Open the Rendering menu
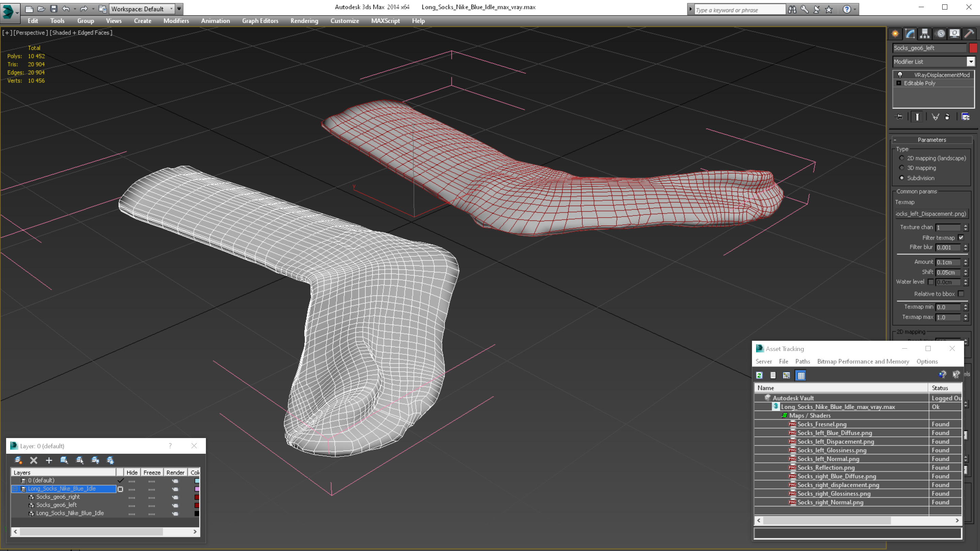This screenshot has height=551, width=980. click(304, 21)
